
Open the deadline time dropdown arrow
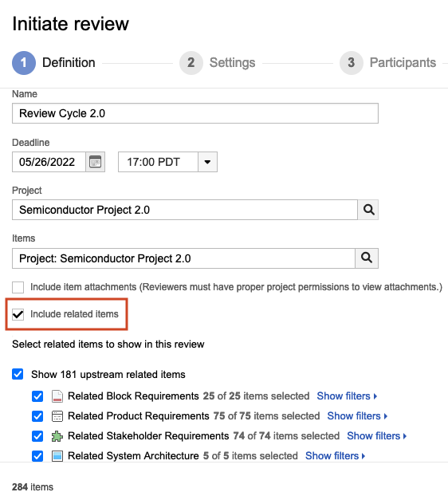[208, 162]
